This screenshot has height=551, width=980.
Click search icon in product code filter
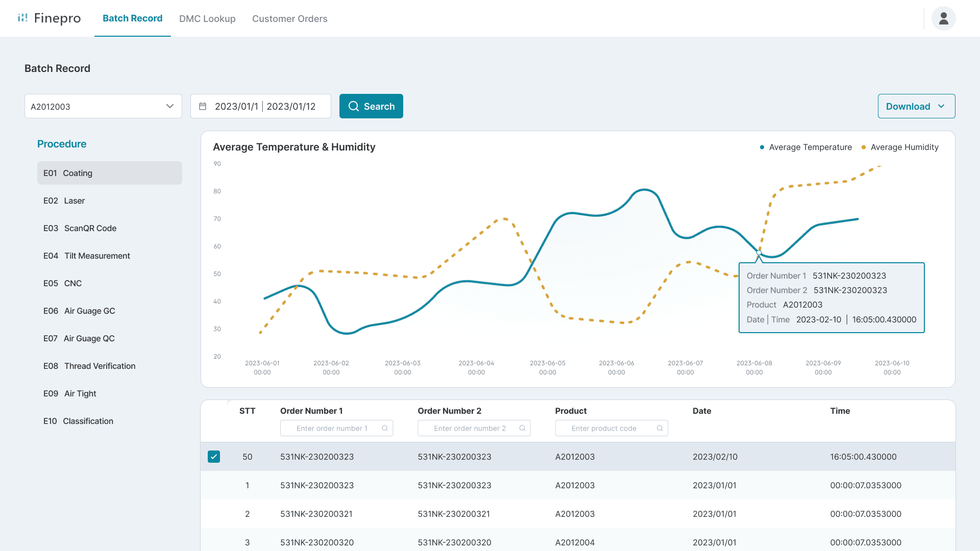659,429
